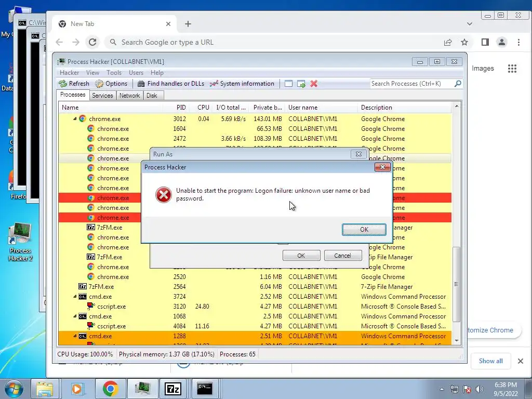The height and width of the screenshot is (399, 532).
Task: Open a new Chrome tab with plus
Action: (188, 24)
